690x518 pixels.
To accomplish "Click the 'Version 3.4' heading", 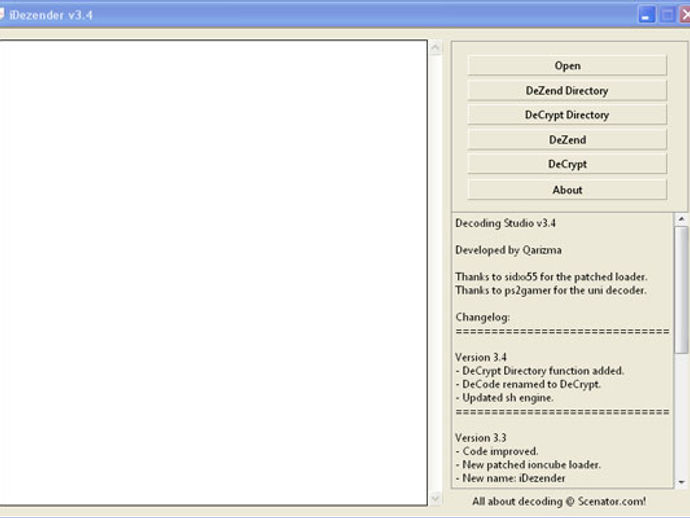I will click(481, 357).
